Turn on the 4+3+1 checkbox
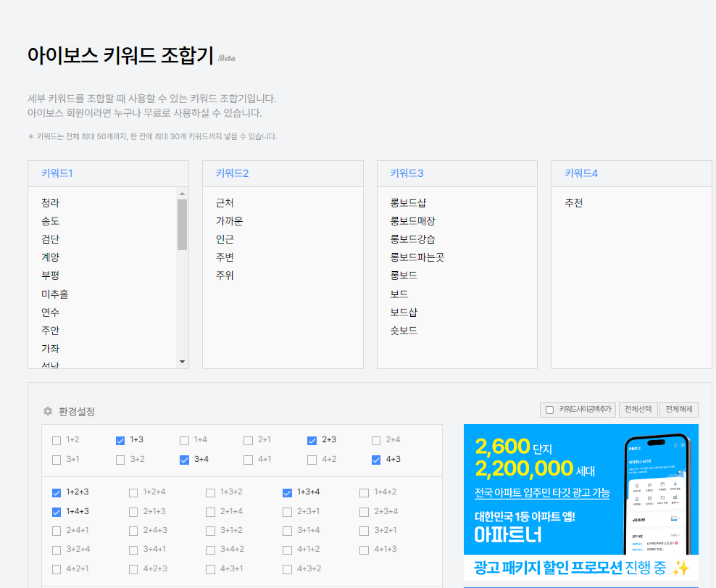Screen dimensions: 716x588 tap(210, 569)
